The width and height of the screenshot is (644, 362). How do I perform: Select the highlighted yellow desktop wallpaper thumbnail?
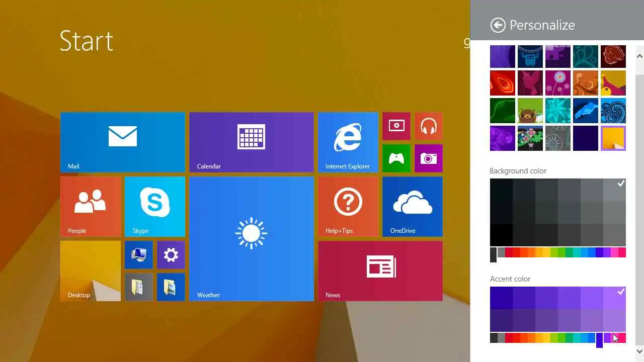613,138
